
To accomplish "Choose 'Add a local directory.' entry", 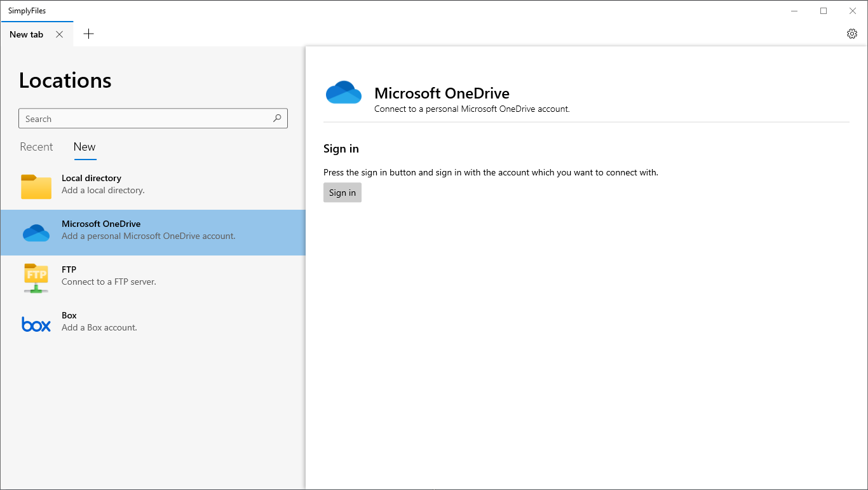I will pyautogui.click(x=153, y=187).
